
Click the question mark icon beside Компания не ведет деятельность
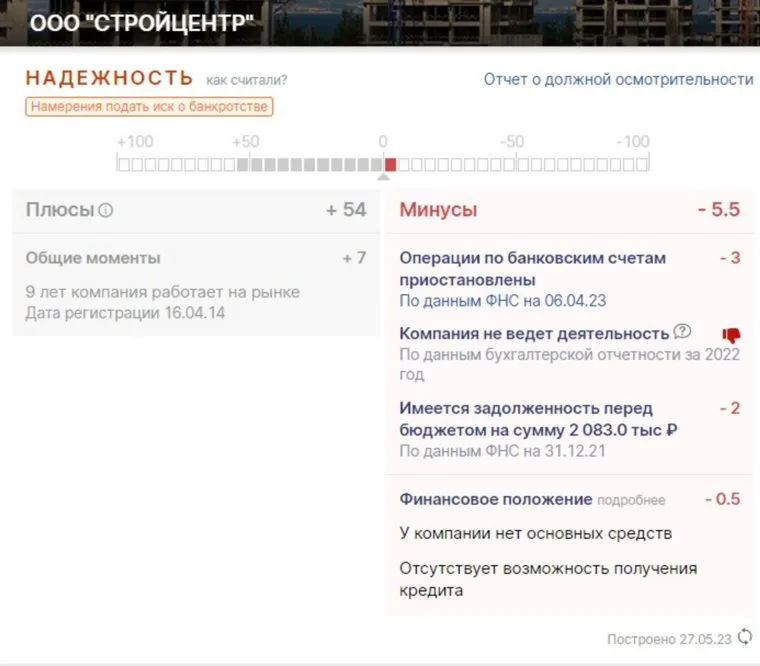[682, 332]
